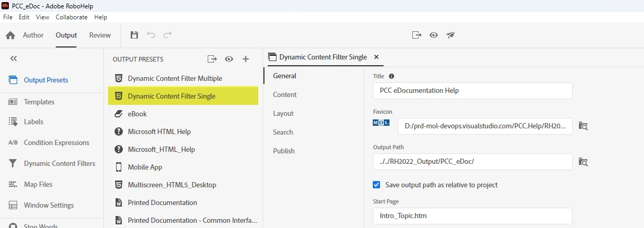
Task: Browse for the Favicon file
Action: tap(584, 126)
